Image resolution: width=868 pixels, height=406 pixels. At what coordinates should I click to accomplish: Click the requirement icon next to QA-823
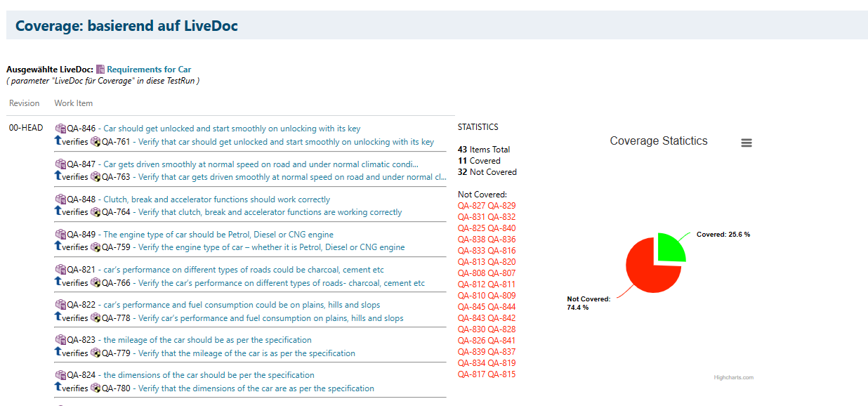pyautogui.click(x=60, y=339)
